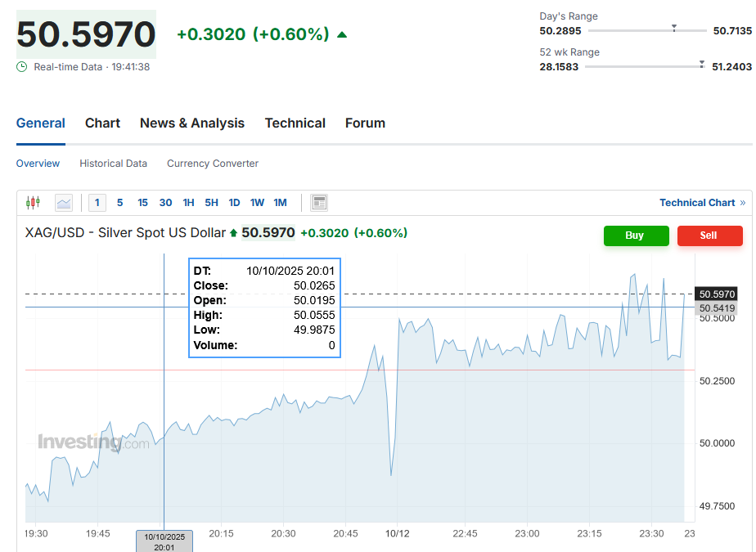The width and height of the screenshot is (756, 552).
Task: Select the 5H interval
Action: point(212,203)
